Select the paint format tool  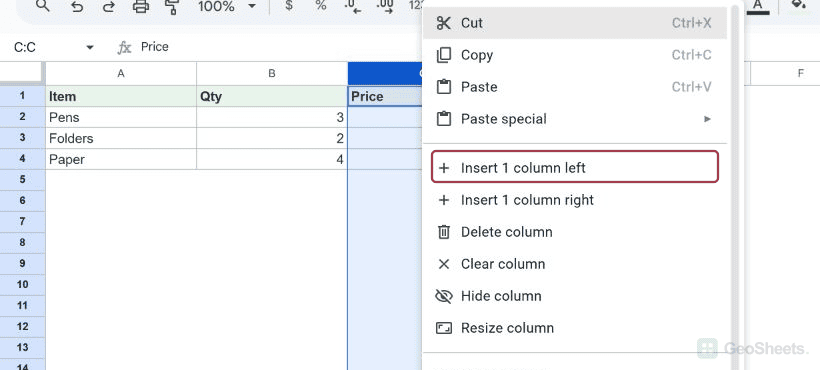coord(172,6)
